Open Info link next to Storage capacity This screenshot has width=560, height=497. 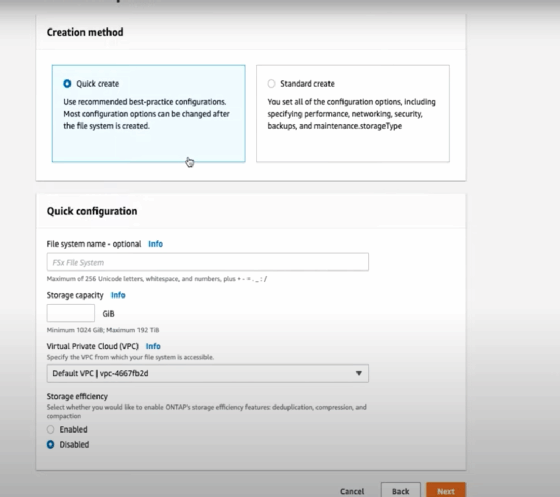(118, 295)
